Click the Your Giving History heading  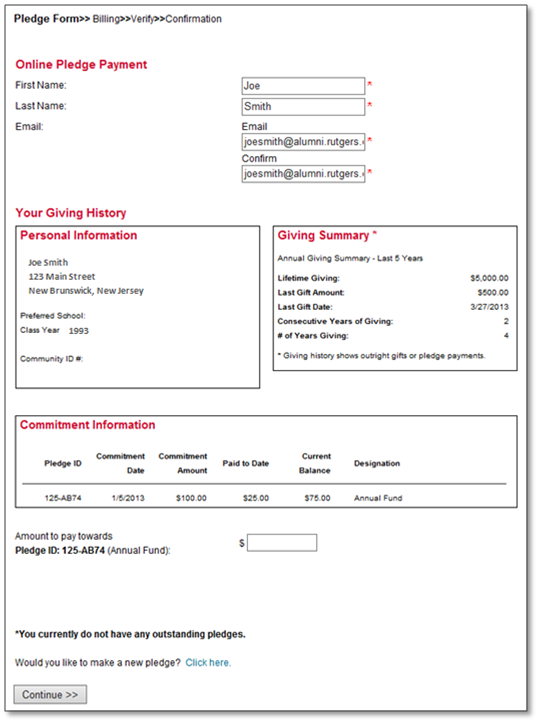click(x=71, y=213)
